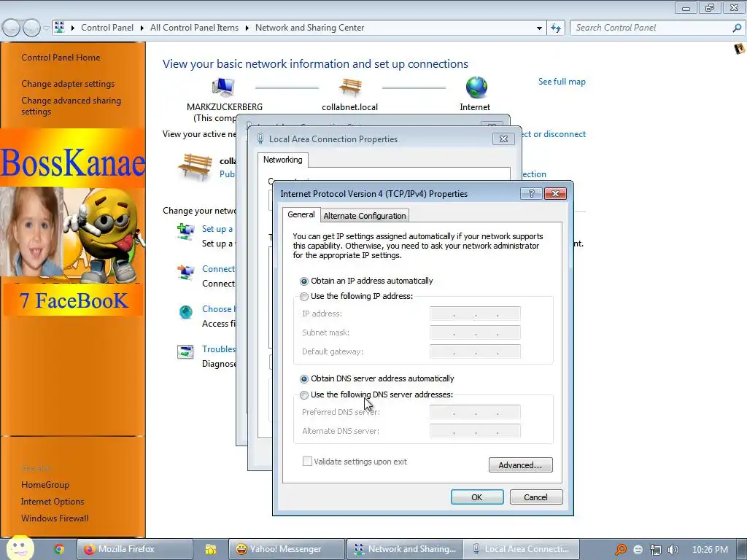
Task: Click the refresh button beside the address bar
Action: click(x=555, y=28)
